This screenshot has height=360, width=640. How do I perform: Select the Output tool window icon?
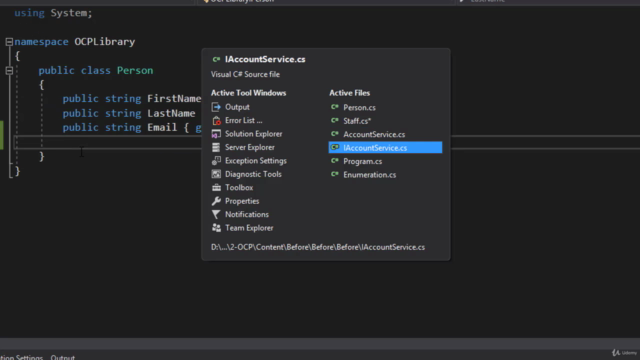(x=216, y=107)
